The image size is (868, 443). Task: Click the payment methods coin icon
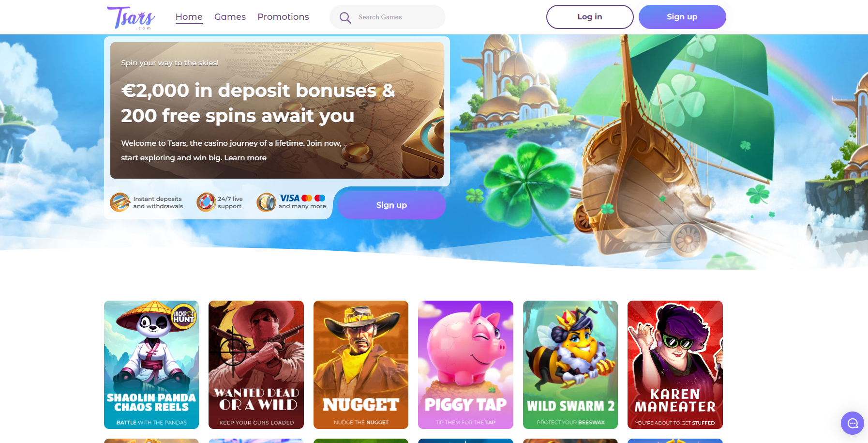tap(266, 202)
